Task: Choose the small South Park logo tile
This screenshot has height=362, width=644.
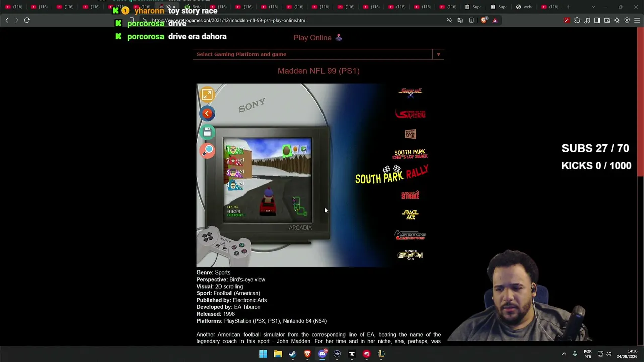Action: 410,134
